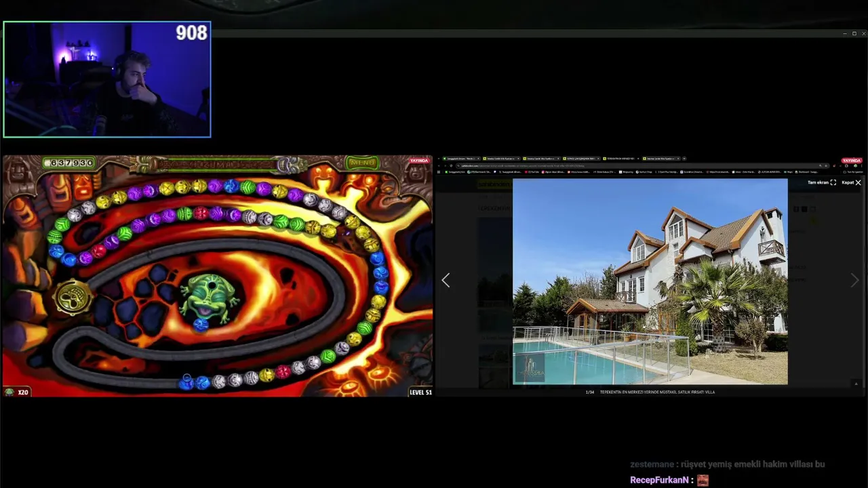Open the YouTube bookmark
Screen dimensions: 868x488
tap(533, 172)
